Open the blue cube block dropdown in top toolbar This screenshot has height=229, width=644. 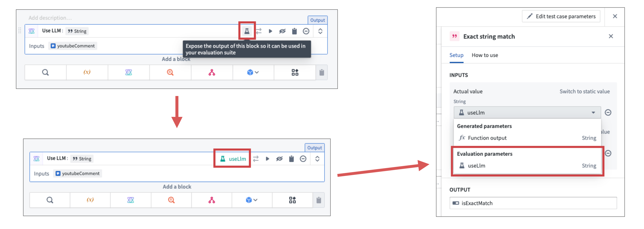[253, 72]
